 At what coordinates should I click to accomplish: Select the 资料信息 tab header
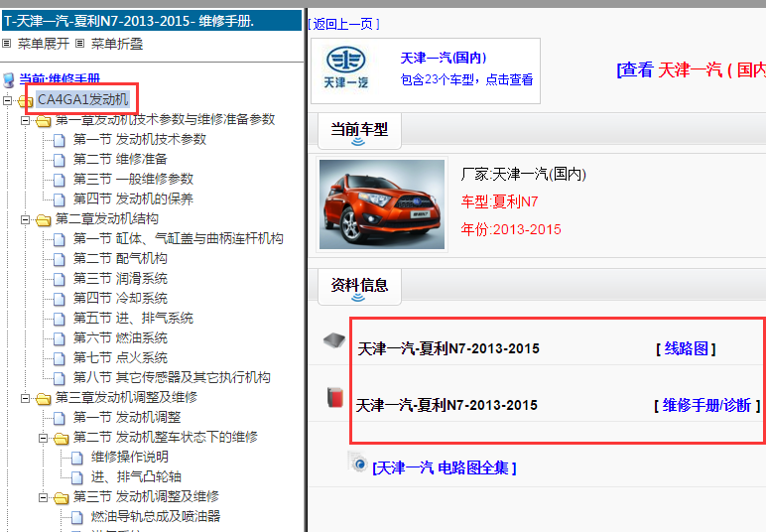tap(359, 287)
